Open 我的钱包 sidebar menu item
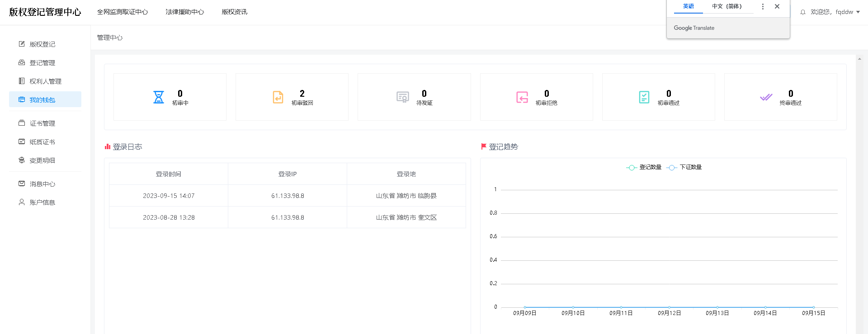Viewport: 868px width, 334px height. pos(45,99)
